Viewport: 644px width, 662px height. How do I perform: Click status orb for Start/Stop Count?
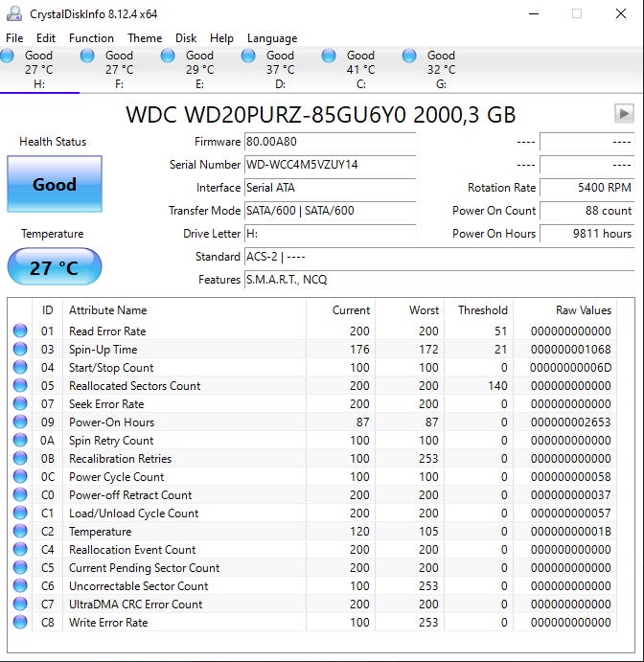(20, 367)
